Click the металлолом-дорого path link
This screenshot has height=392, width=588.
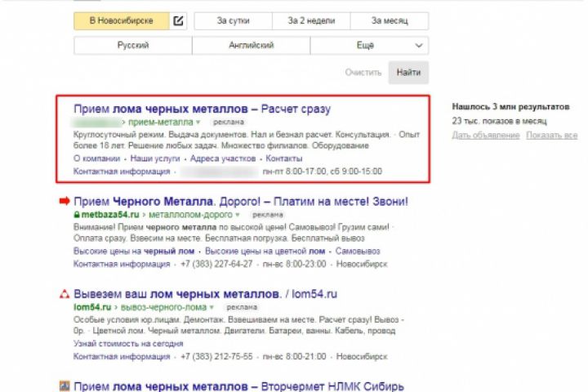[x=191, y=215]
